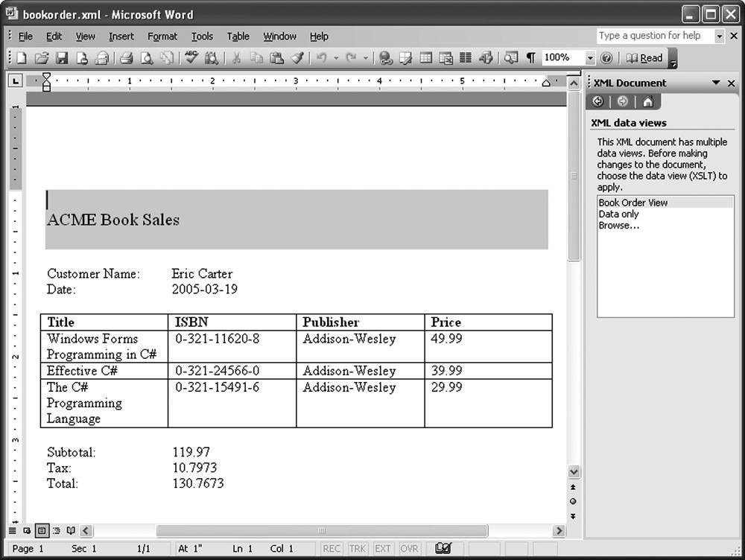This screenshot has width=745, height=560.
Task: Open the Format menu
Action: pyautogui.click(x=162, y=36)
